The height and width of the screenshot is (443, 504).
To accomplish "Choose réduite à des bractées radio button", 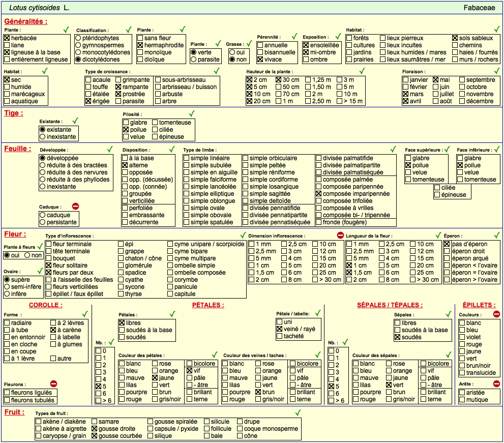I will tap(42, 165).
